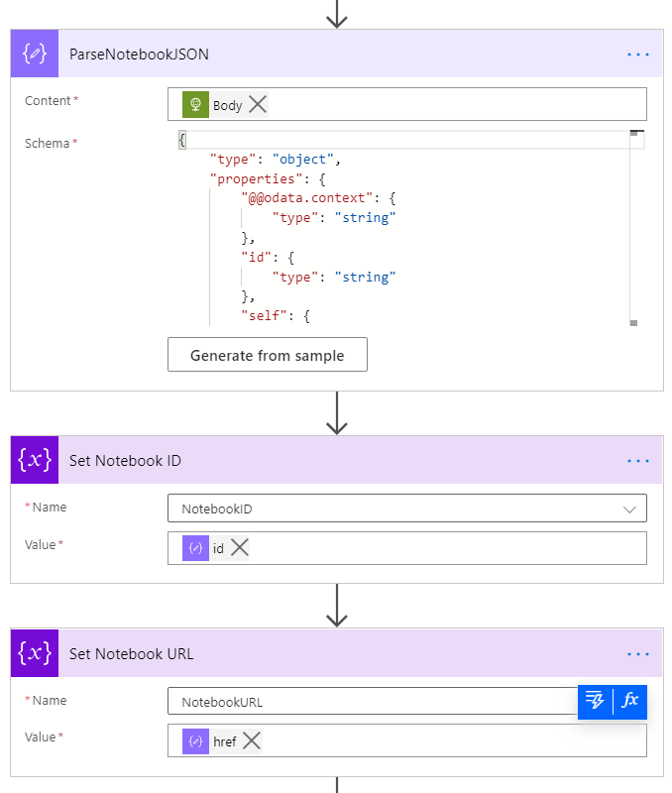Remove the href token from Value
The height and width of the screenshot is (793, 672).
[252, 740]
